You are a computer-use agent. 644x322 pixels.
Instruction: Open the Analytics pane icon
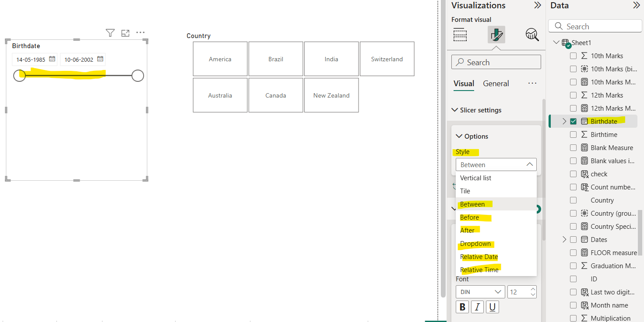[532, 35]
